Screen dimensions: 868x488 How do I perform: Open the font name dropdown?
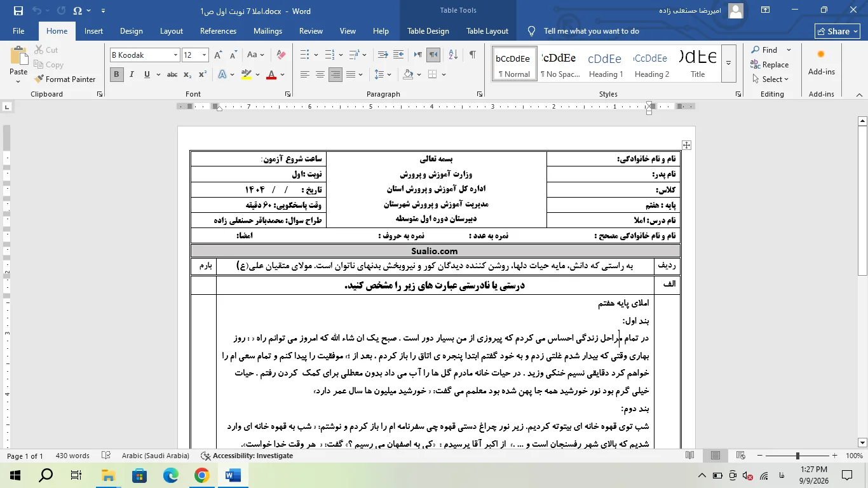175,55
